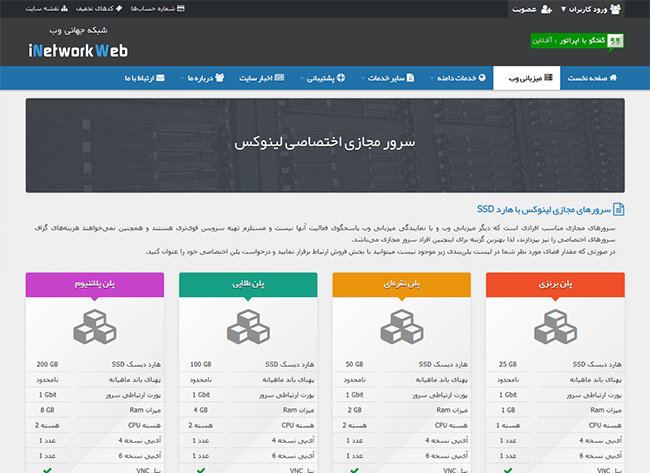Screen dimensions: 650x473
Task: Click the cubes icon in the پلن برنزی card
Action: click(555, 327)
